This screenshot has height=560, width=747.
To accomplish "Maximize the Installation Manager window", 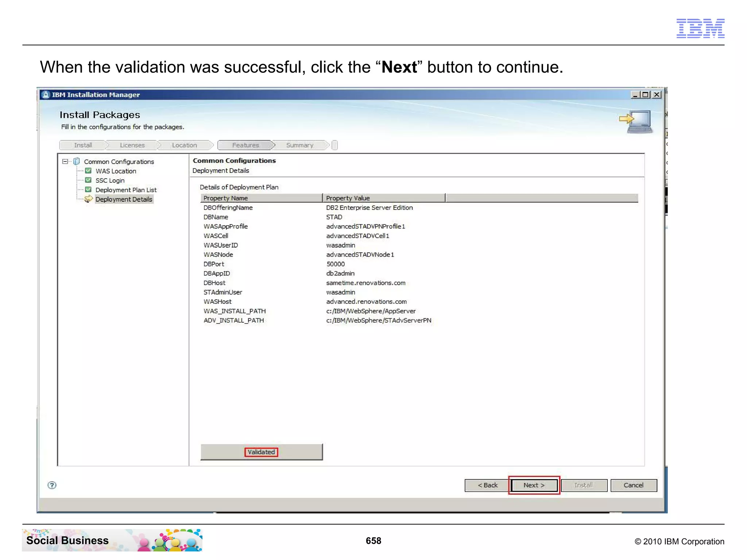I will point(646,95).
